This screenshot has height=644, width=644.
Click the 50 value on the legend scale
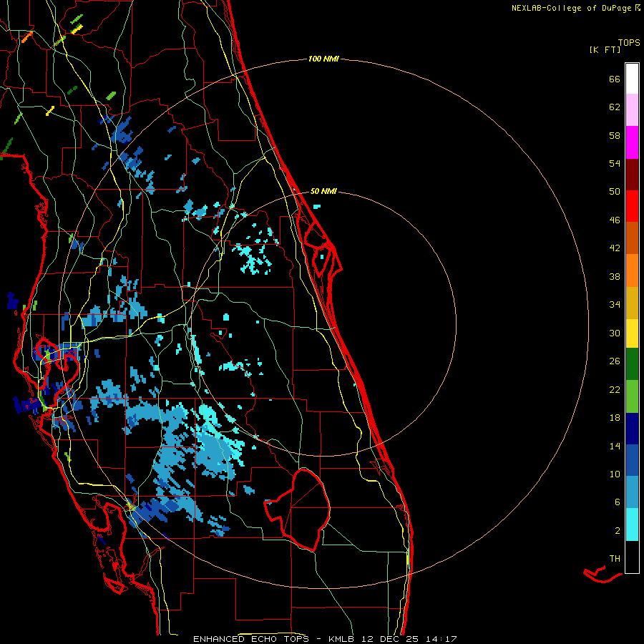coord(615,192)
